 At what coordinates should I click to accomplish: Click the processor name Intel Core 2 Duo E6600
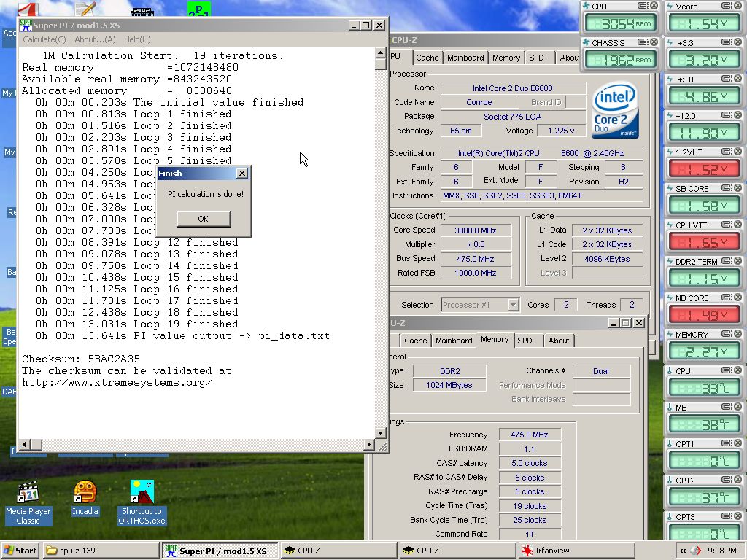pos(513,88)
